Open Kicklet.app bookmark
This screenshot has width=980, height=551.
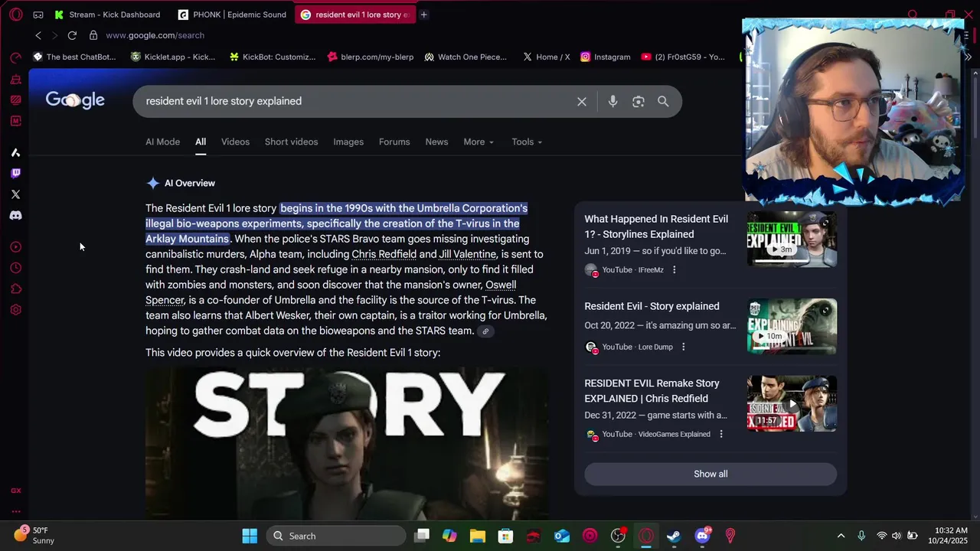pos(173,57)
